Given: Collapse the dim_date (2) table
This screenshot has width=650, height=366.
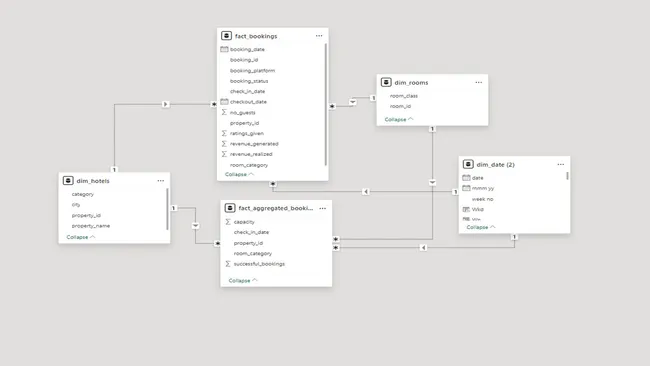Looking at the screenshot, I should point(481,227).
